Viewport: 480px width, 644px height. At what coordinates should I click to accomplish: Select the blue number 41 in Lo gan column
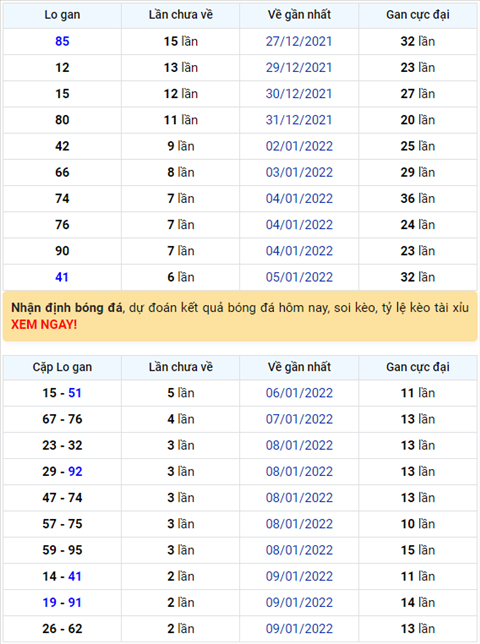click(62, 277)
